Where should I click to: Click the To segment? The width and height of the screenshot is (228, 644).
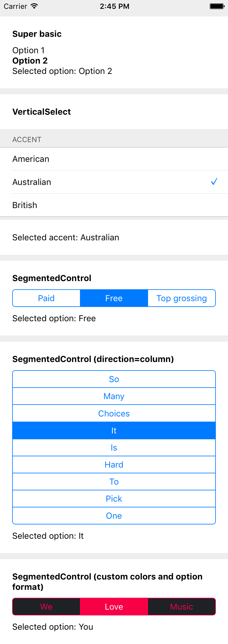click(x=114, y=482)
